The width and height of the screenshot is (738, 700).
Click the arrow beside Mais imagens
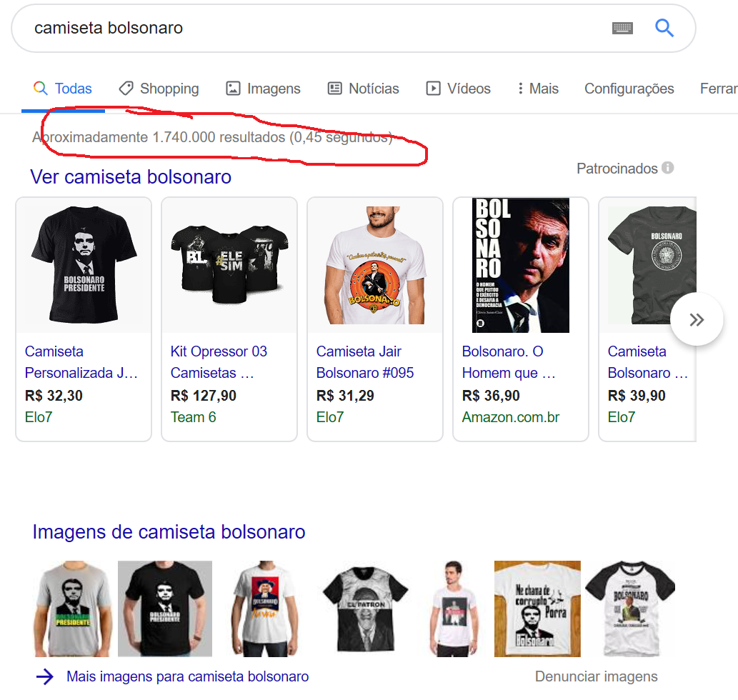point(45,676)
